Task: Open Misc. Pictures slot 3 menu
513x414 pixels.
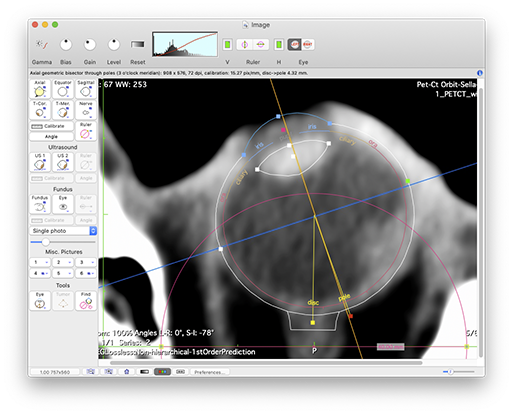Action: click(86, 262)
